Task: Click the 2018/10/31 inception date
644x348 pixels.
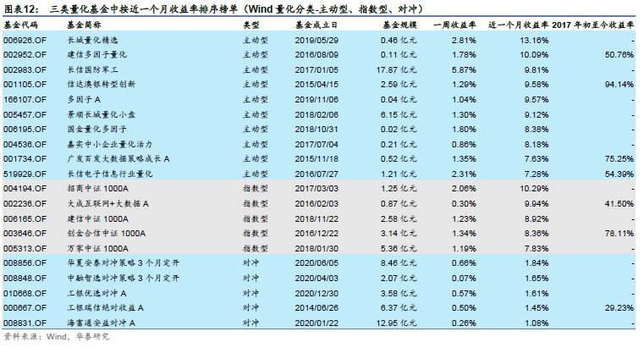Action: [316, 129]
